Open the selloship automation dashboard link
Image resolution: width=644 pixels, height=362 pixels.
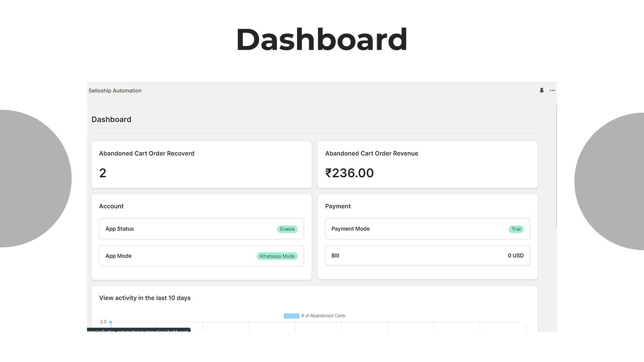pyautogui.click(x=138, y=331)
